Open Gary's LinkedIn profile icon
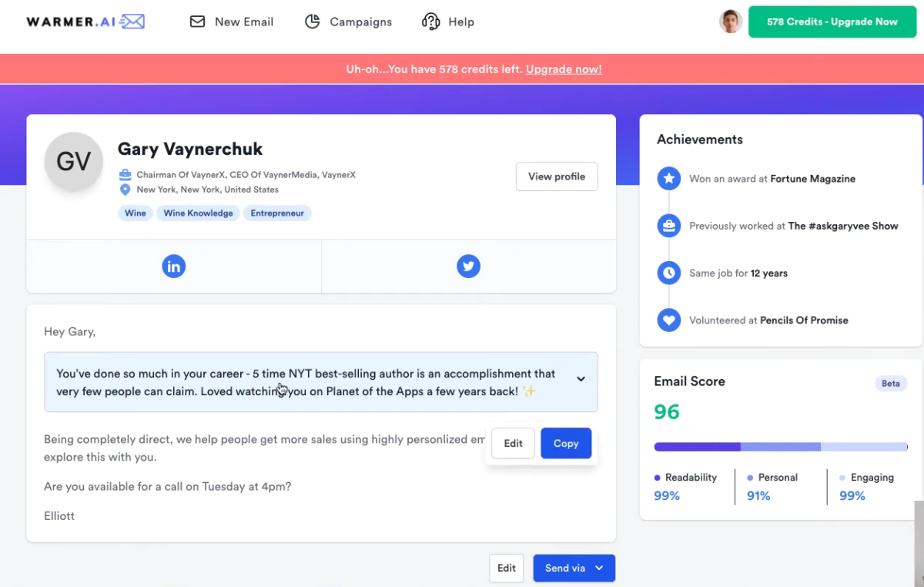Image resolution: width=924 pixels, height=587 pixels. click(x=174, y=267)
